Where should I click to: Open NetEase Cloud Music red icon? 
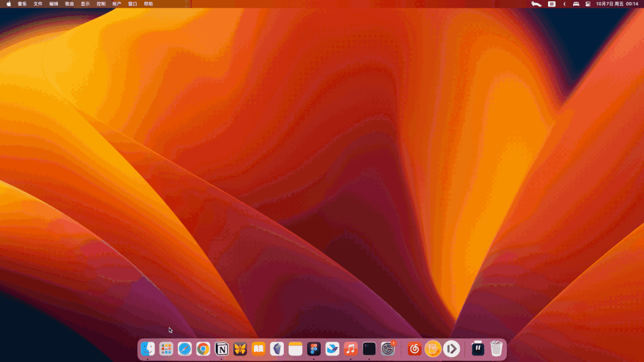tap(414, 349)
